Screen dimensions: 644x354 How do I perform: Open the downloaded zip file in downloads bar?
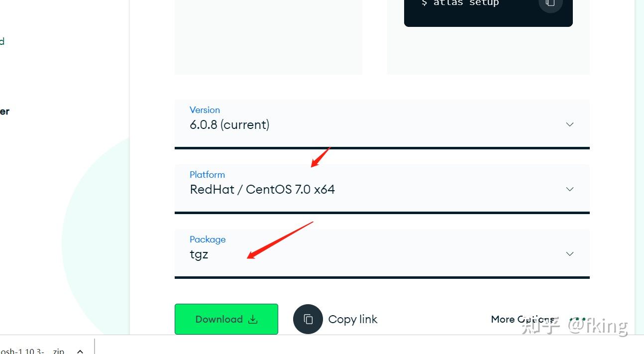pos(32,351)
